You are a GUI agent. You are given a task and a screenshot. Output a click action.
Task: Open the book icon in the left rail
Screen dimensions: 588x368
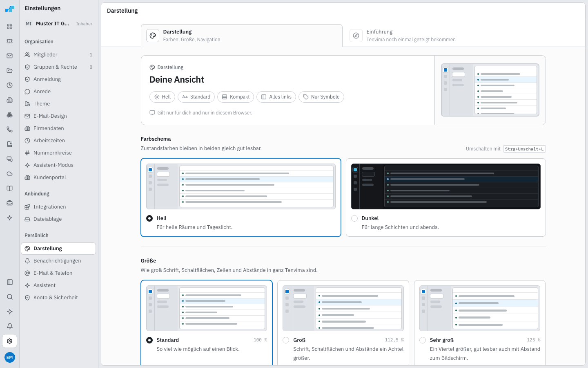[x=10, y=188]
